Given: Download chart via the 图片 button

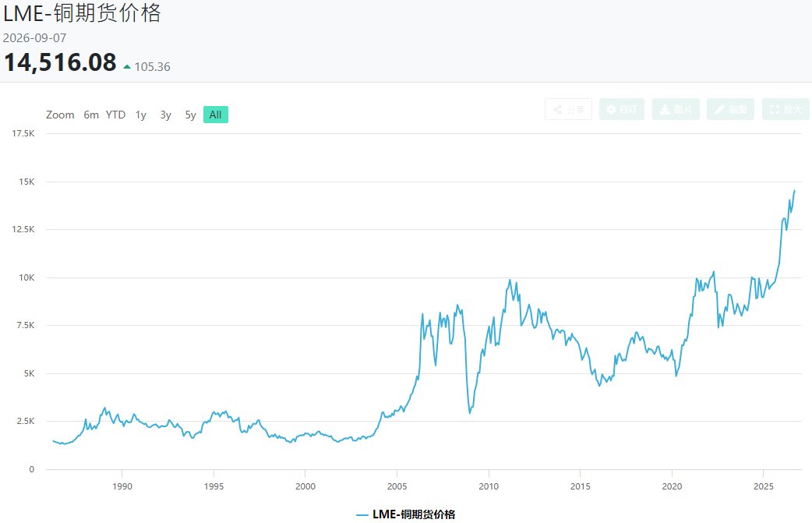Looking at the screenshot, I should click(676, 109).
